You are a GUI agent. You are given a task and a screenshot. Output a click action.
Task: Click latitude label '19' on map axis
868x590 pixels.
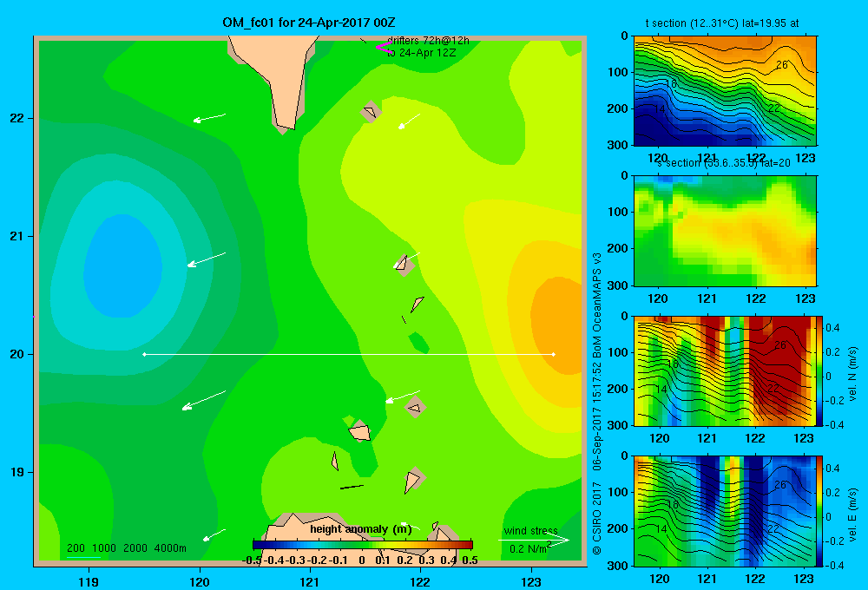coord(17,472)
